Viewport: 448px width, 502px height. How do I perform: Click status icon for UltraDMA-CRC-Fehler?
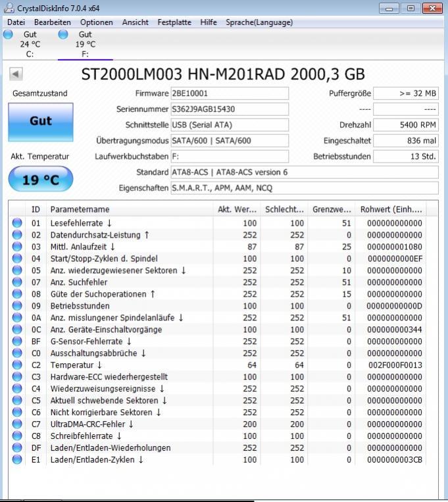(x=17, y=424)
